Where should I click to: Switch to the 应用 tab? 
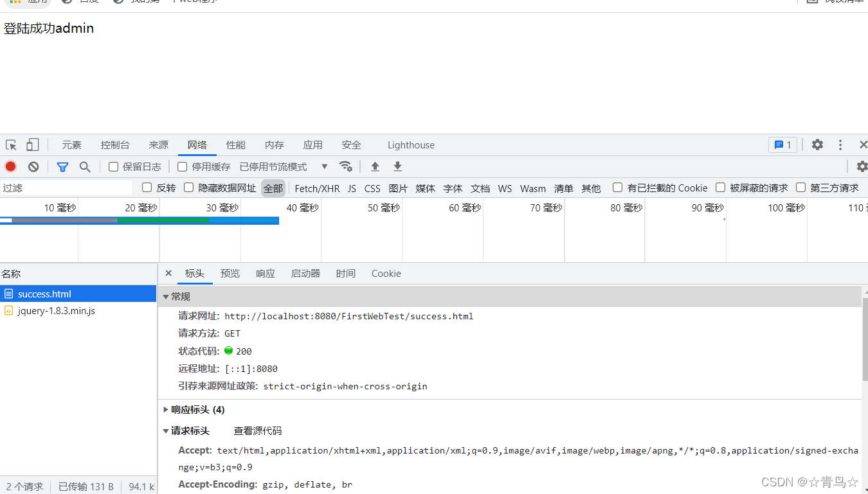coord(313,145)
